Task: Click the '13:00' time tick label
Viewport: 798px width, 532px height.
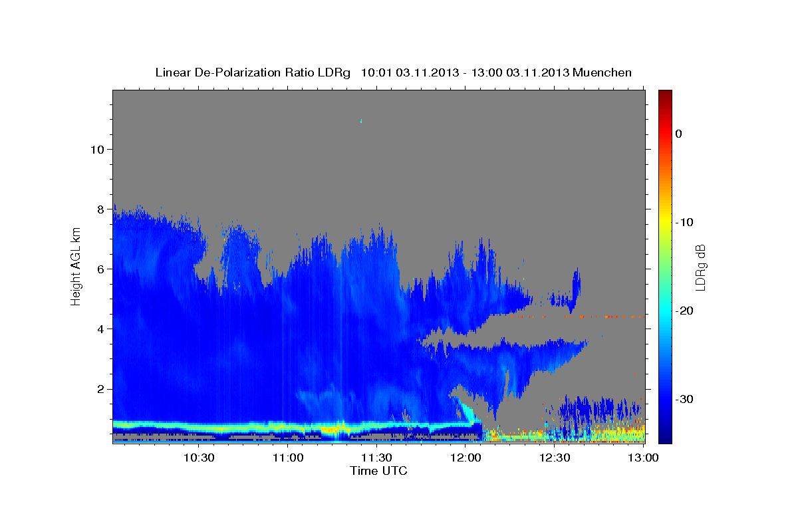Action: click(x=644, y=458)
